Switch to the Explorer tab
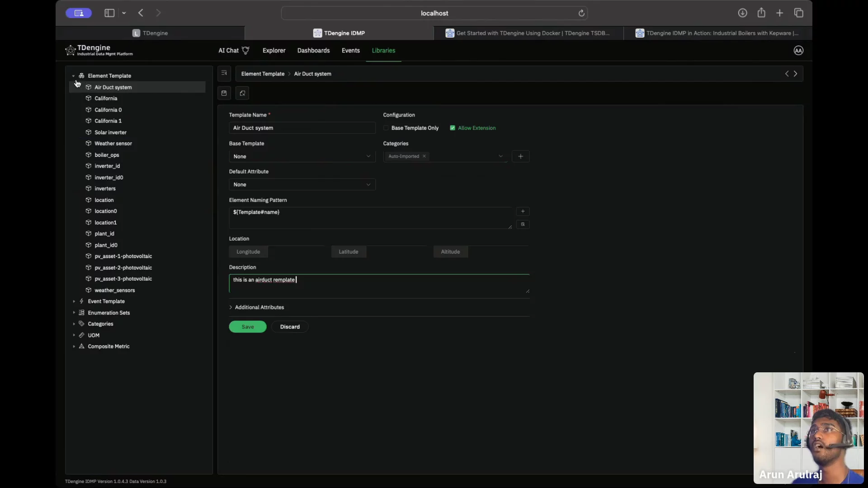 click(274, 51)
